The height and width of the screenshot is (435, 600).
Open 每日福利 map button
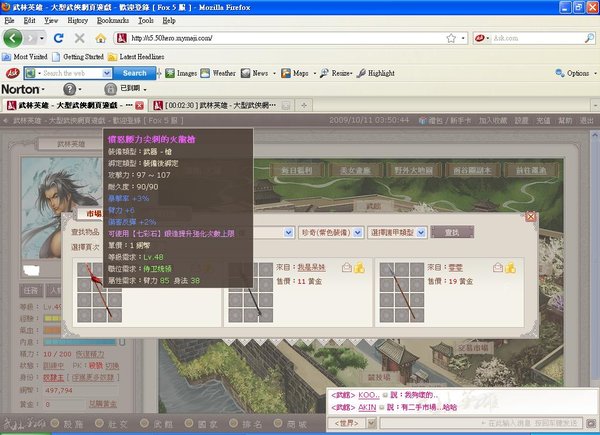297,170
